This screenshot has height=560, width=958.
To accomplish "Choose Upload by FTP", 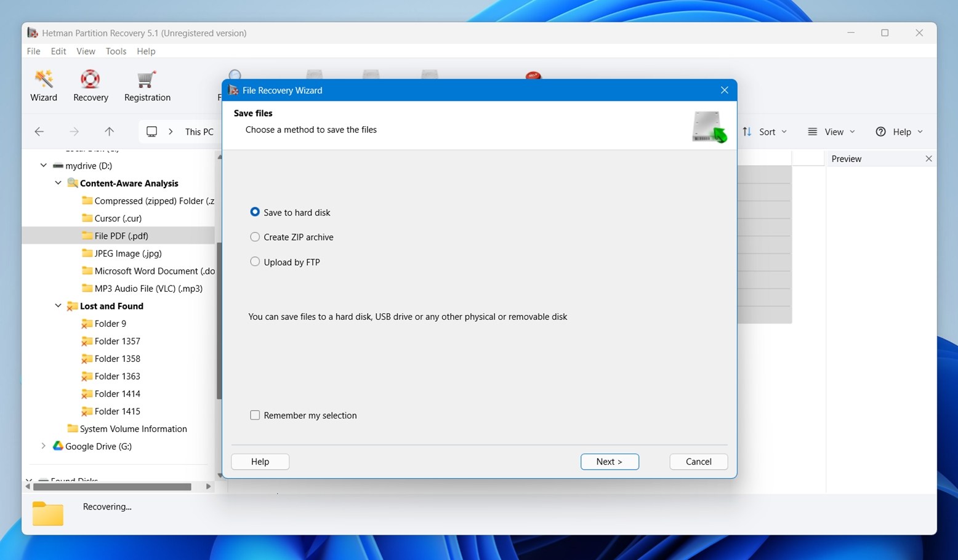I will pyautogui.click(x=255, y=262).
